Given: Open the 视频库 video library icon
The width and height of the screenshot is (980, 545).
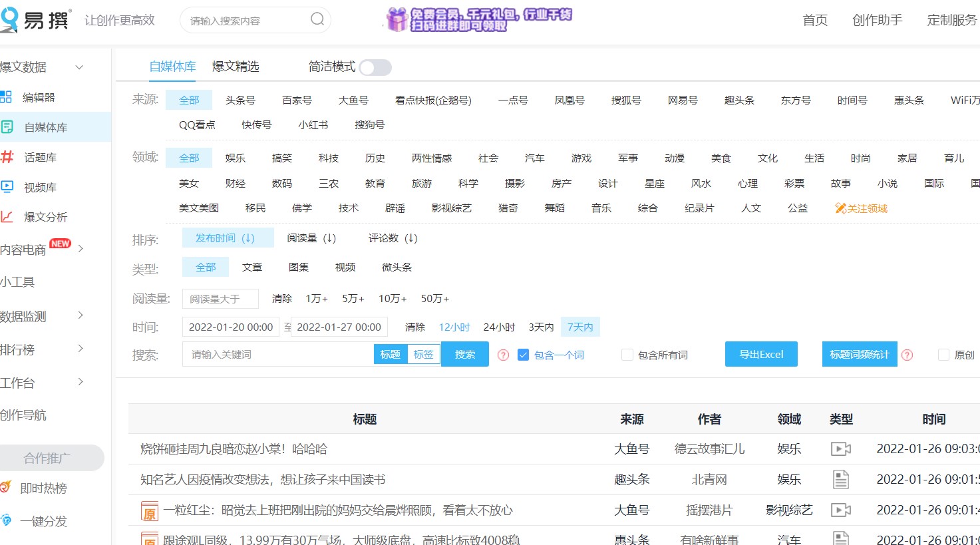Looking at the screenshot, I should click(8, 186).
